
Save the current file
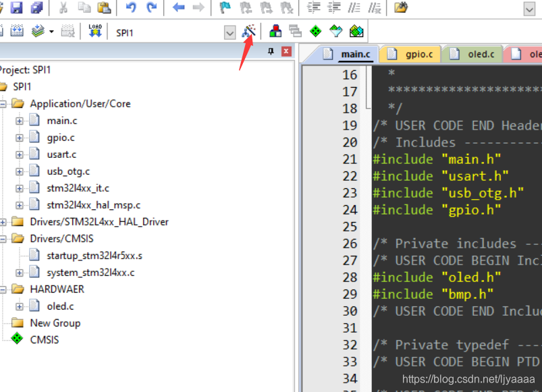[x=16, y=7]
